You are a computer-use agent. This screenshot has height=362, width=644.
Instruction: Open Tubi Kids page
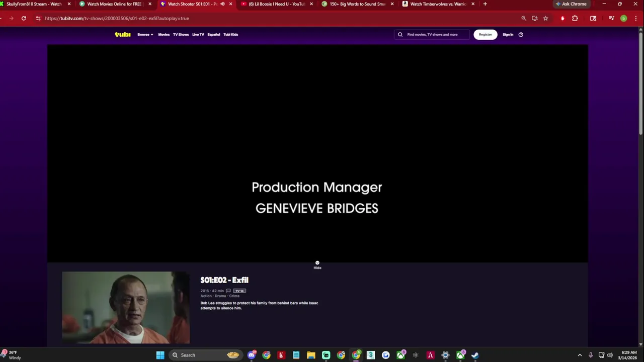230,34
